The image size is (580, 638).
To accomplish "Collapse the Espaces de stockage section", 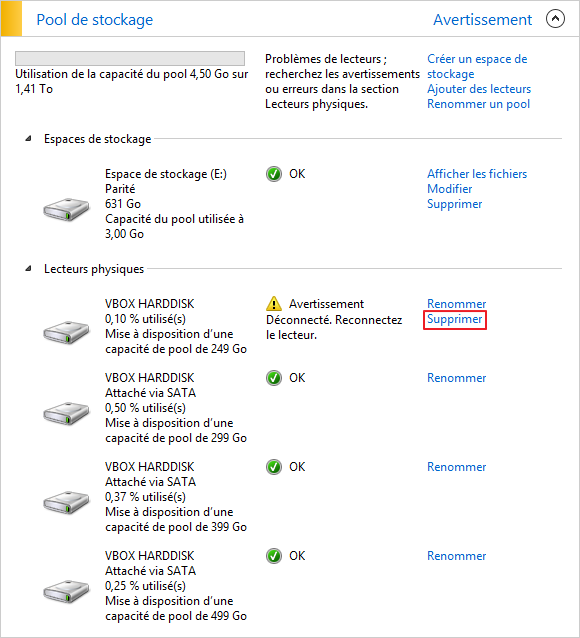I will 28,139.
